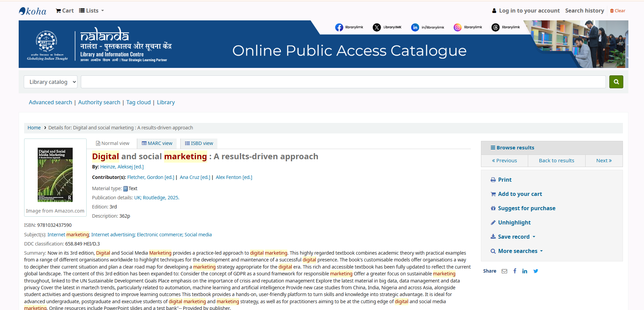Click the green search magnifier button

[x=616, y=82]
